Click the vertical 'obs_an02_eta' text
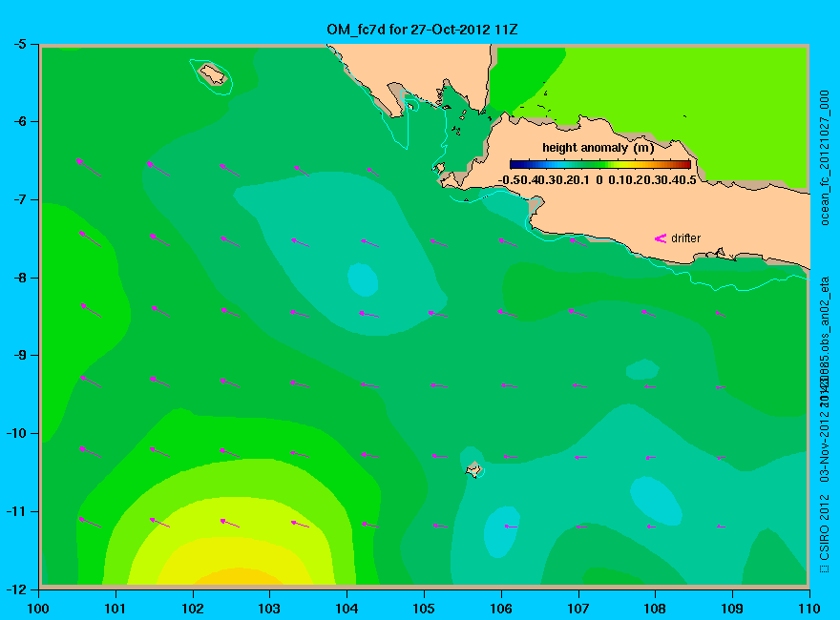The width and height of the screenshot is (840, 620). tap(825, 313)
